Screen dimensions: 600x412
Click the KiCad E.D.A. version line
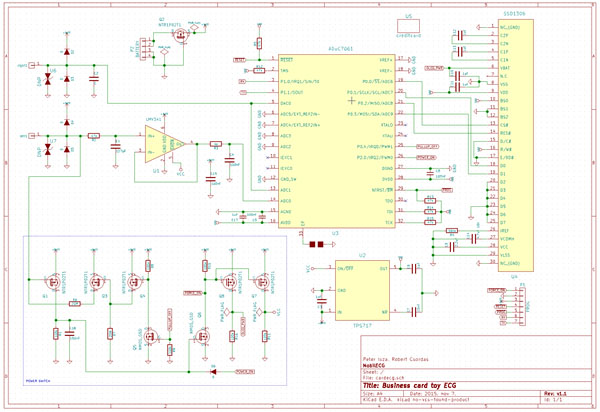pyautogui.click(x=416, y=400)
